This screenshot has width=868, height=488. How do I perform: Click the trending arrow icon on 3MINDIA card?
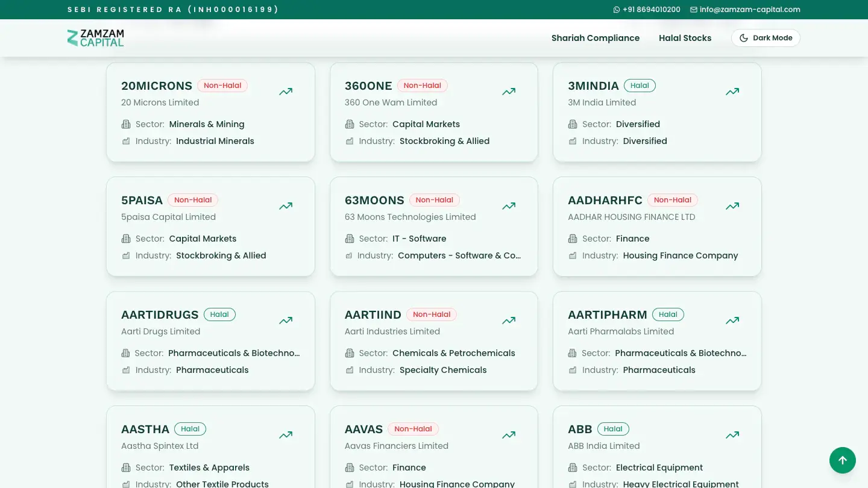coord(732,92)
